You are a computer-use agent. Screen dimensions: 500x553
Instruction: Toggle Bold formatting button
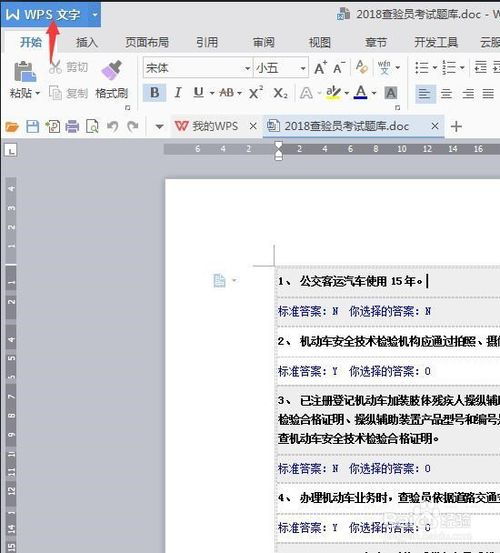[154, 93]
